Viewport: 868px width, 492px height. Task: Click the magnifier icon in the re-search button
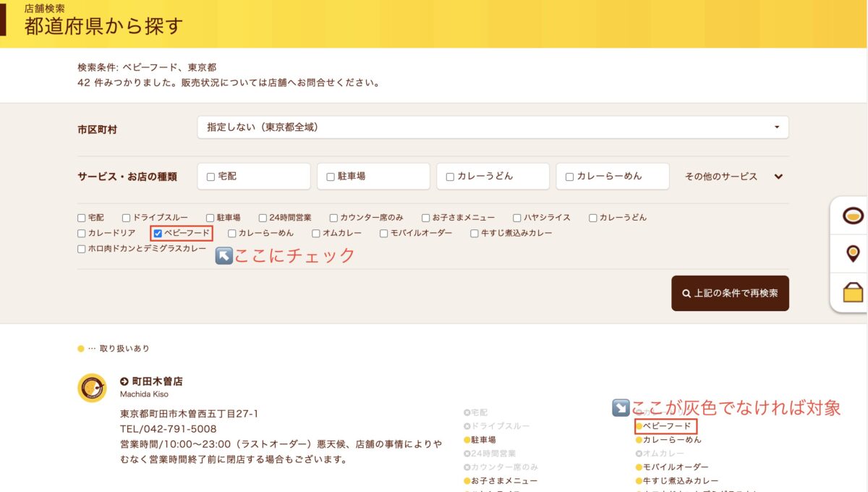tap(686, 294)
